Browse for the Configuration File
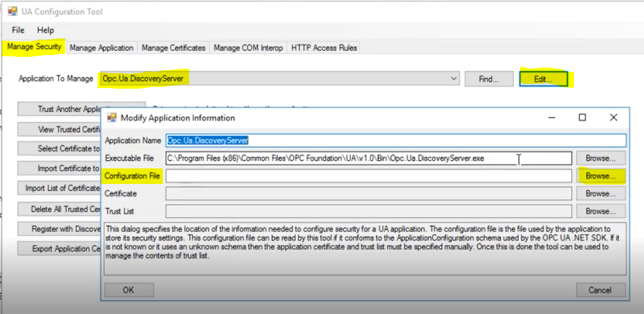 [x=601, y=176]
